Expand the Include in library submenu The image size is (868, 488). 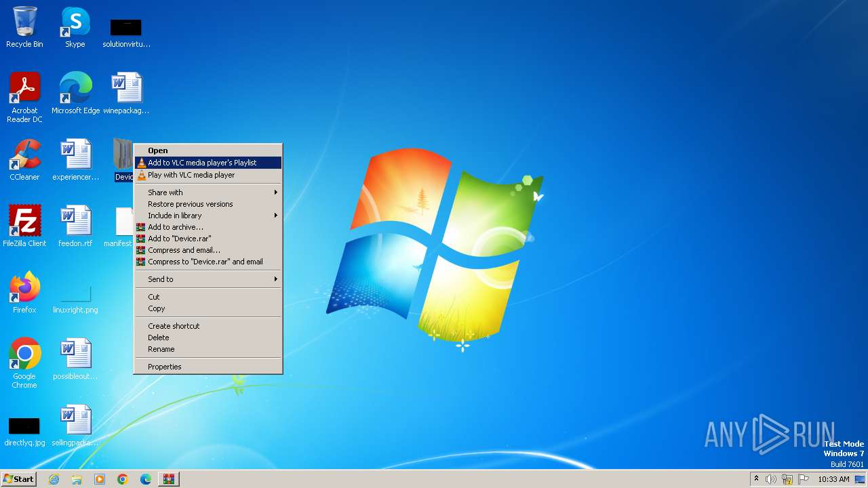208,216
